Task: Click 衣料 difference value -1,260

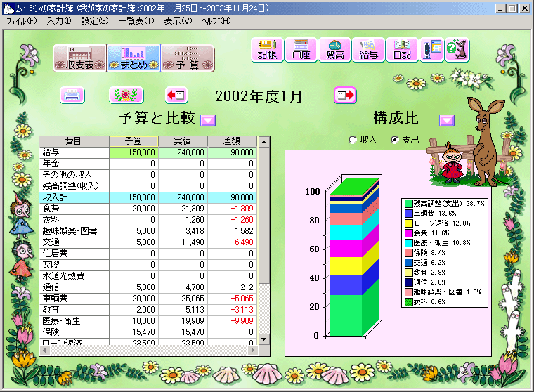Action: pyautogui.click(x=232, y=220)
